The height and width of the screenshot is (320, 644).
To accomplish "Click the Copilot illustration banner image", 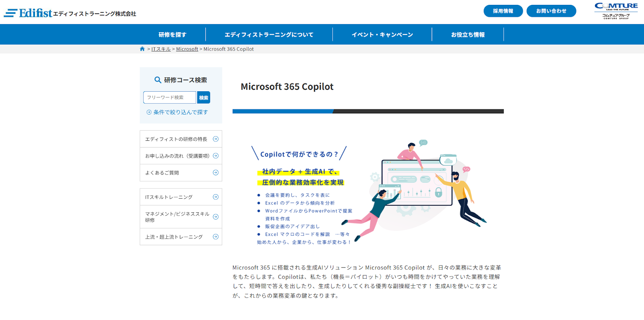I will [368, 192].
